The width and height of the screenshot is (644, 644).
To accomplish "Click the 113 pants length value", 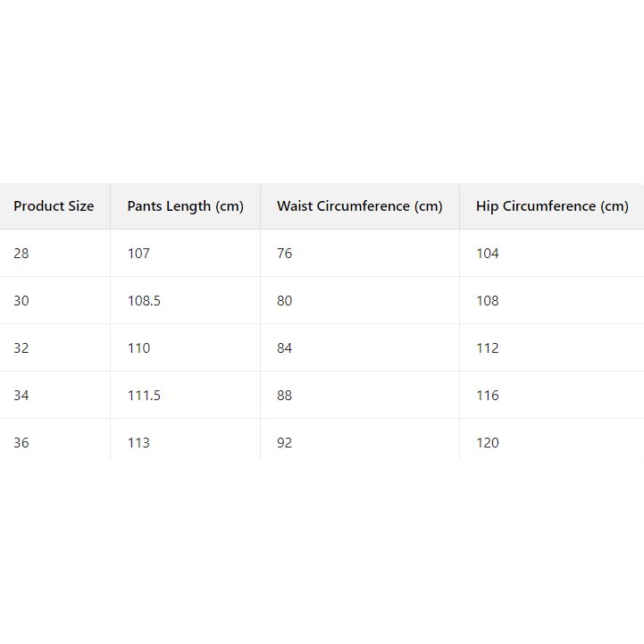I will (138, 443).
